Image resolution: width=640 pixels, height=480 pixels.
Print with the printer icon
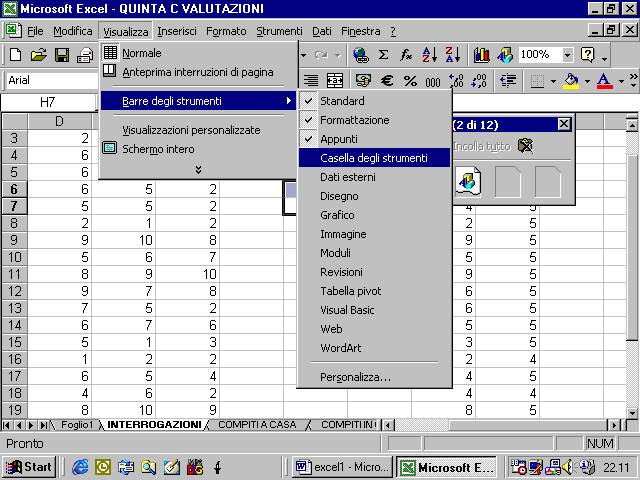click(x=85, y=55)
